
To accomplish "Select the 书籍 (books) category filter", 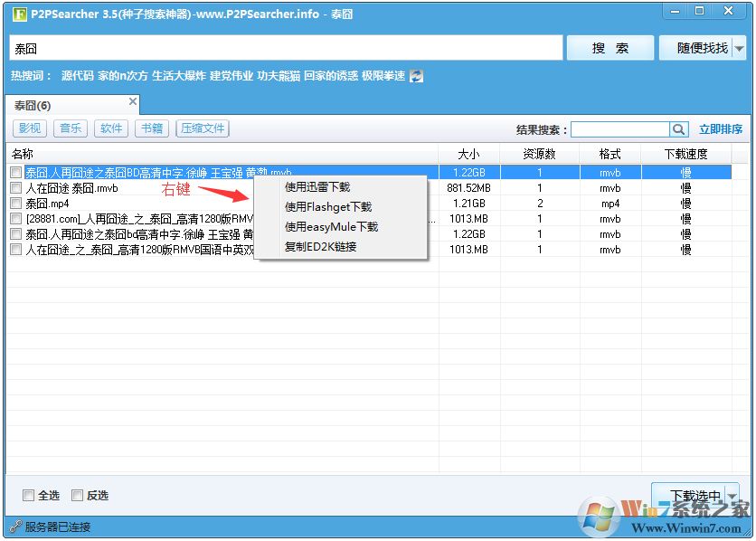I will click(x=151, y=128).
